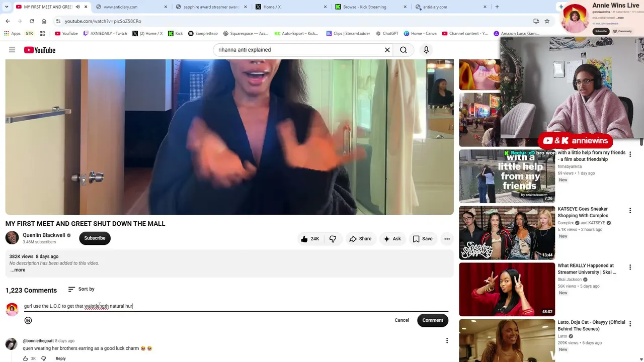Save the video to a playlist
The height and width of the screenshot is (362, 644).
423,239
